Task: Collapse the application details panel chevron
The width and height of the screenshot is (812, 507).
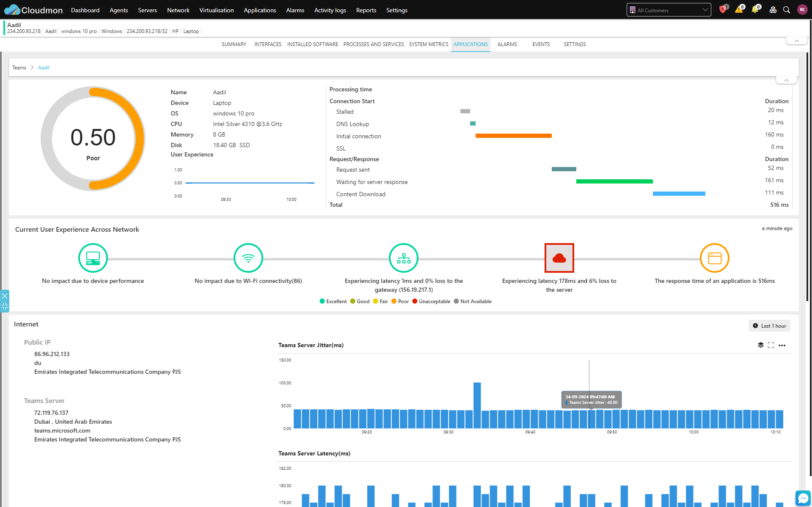Action: [x=787, y=80]
